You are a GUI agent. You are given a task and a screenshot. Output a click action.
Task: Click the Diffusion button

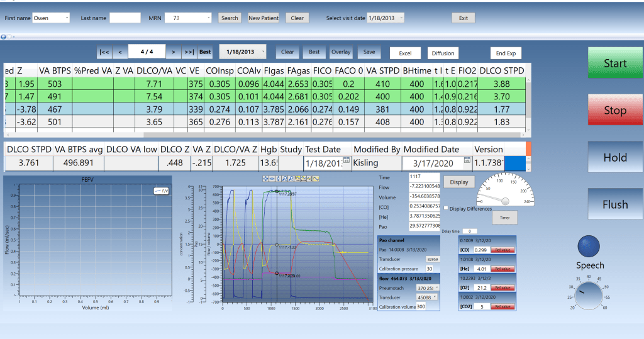pos(443,53)
